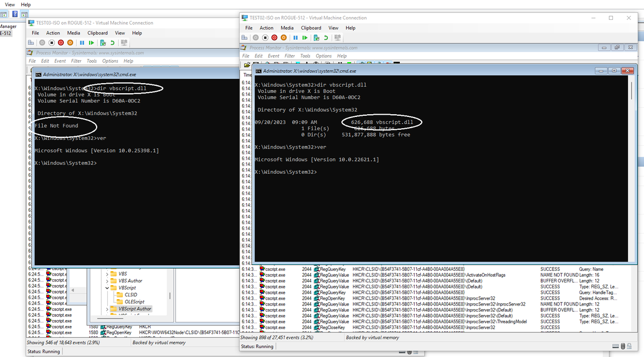644x357 pixels.
Task: Open Help menu of TEST02-ISO VM Connection
Action: point(350,28)
